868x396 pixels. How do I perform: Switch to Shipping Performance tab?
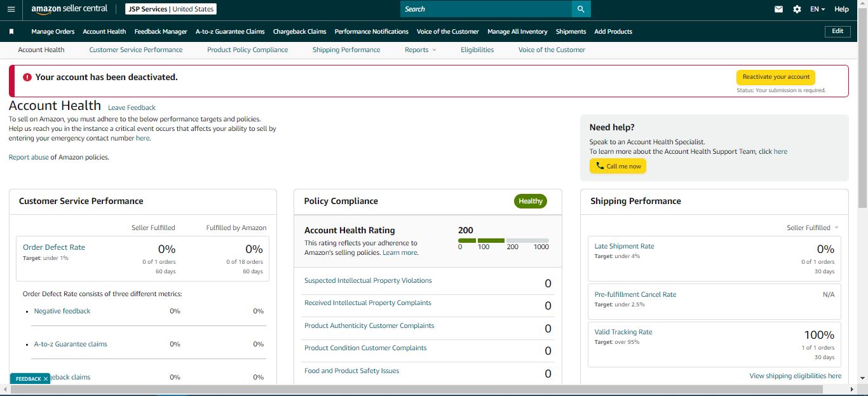click(x=346, y=50)
